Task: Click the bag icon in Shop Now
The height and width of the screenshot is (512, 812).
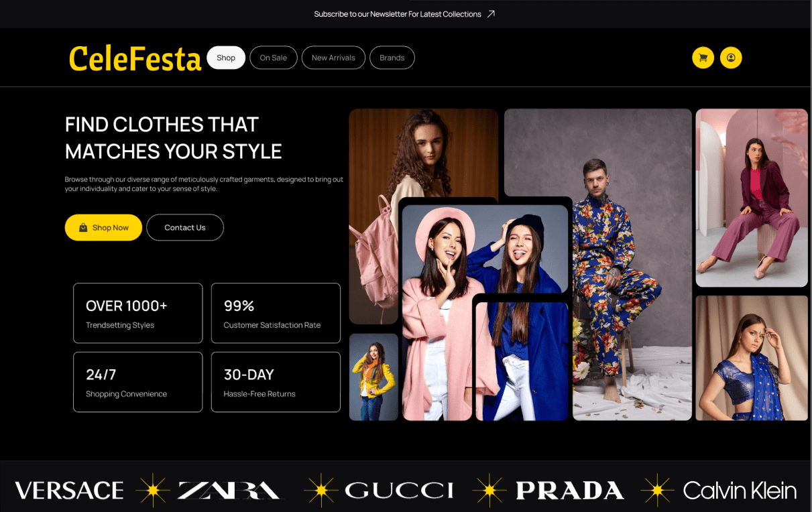Action: (83, 228)
